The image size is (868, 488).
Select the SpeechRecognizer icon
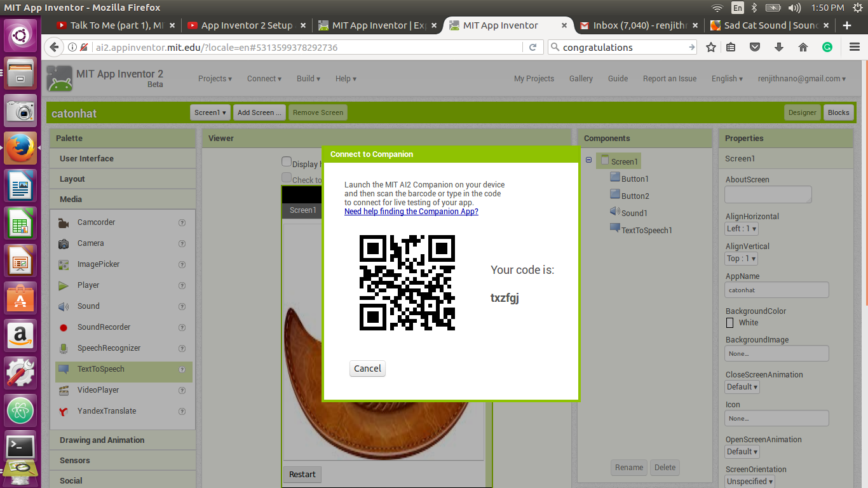[64, 348]
